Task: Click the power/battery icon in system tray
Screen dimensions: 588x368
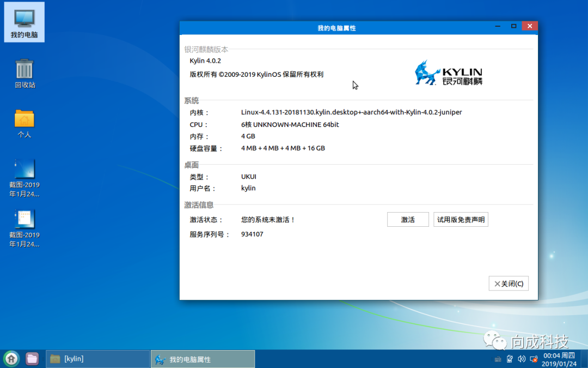Action: tap(510, 359)
